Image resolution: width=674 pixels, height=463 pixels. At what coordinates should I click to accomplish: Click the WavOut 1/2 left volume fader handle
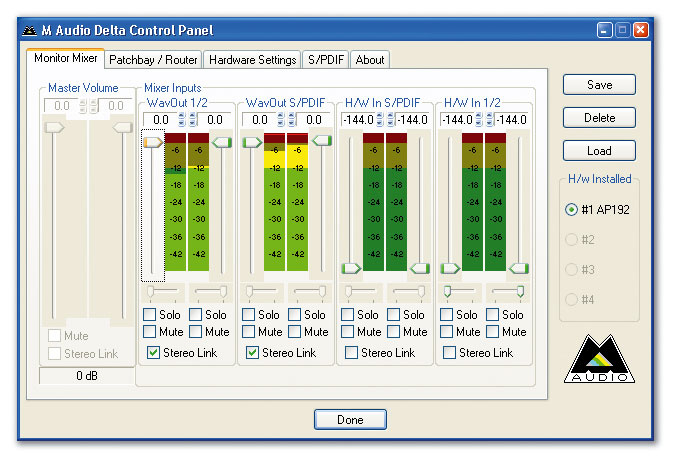(x=153, y=142)
